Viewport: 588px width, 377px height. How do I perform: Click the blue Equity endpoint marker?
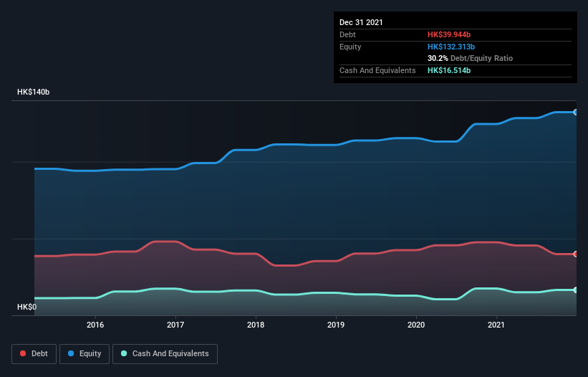(x=576, y=112)
